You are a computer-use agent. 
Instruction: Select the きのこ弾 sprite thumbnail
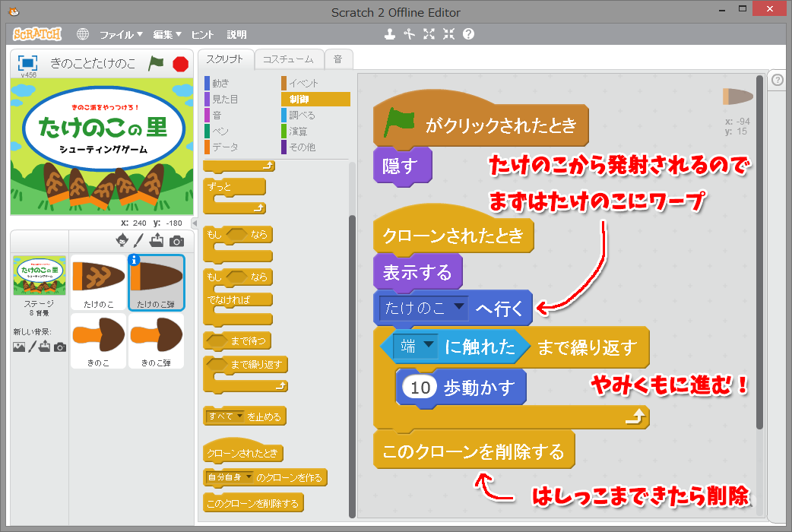pos(156,340)
